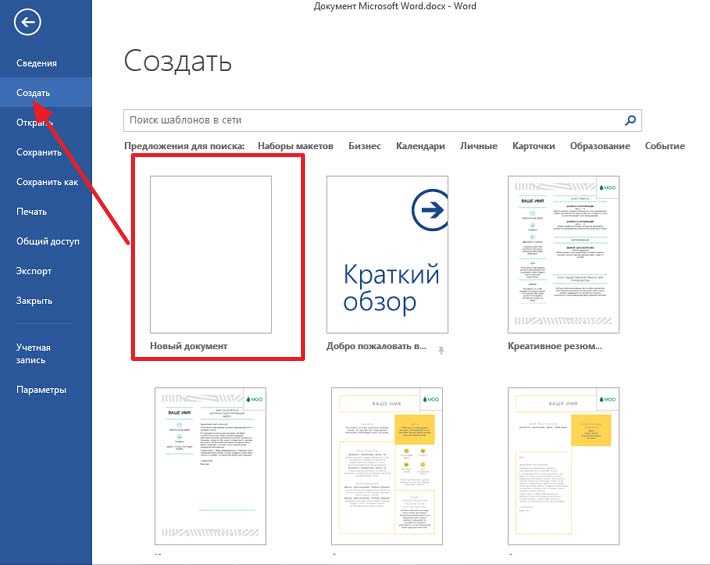Viewport: 710px width, 565px height.
Task: Open the bottom-right cover letter with yellow block
Action: pos(564,466)
